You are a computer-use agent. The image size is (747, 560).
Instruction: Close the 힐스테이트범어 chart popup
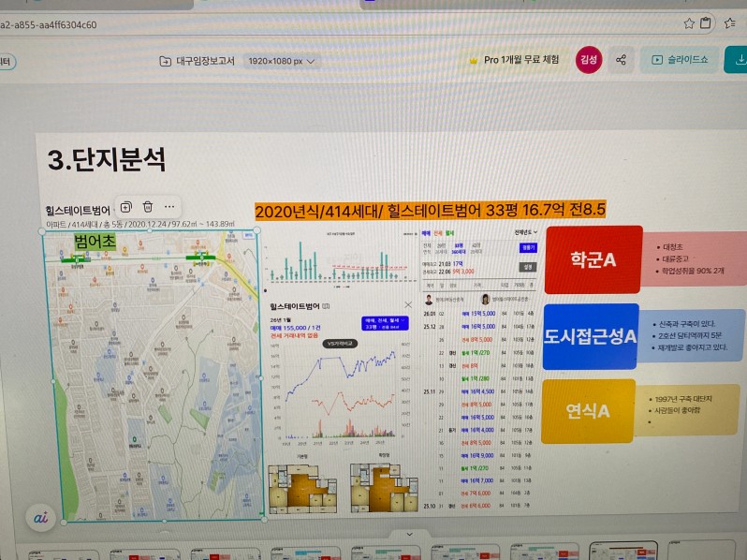407,305
